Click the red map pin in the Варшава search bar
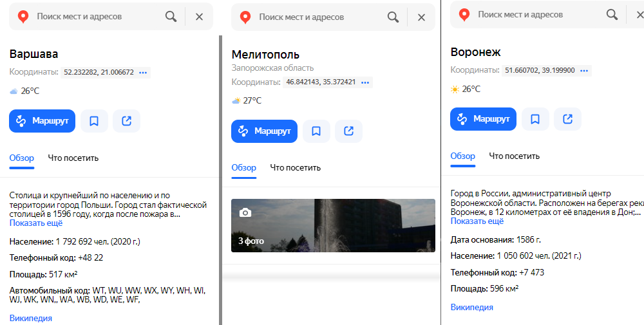Image resolution: width=644 pixels, height=325 pixels. (x=23, y=17)
